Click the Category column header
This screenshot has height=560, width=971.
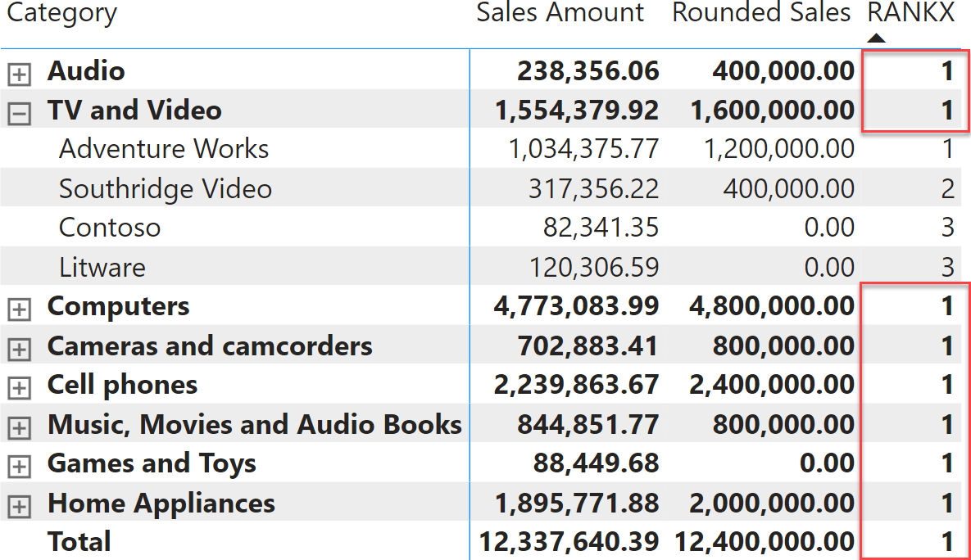pos(61,14)
